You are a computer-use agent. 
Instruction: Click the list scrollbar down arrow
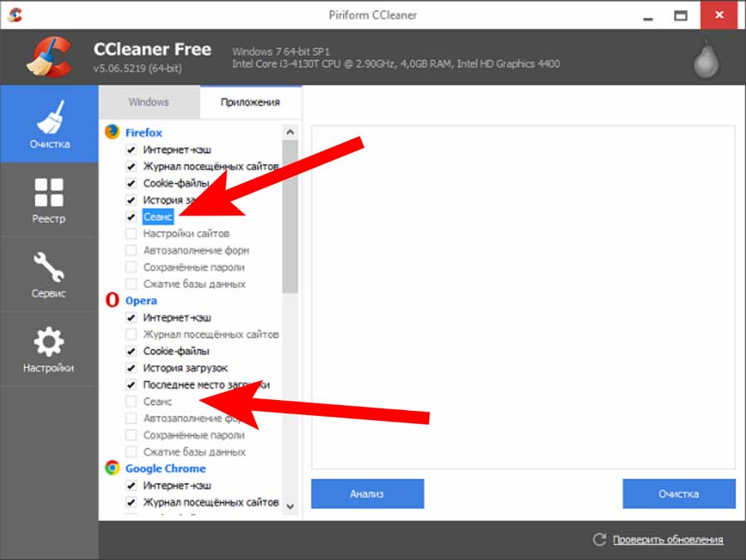pyautogui.click(x=290, y=507)
